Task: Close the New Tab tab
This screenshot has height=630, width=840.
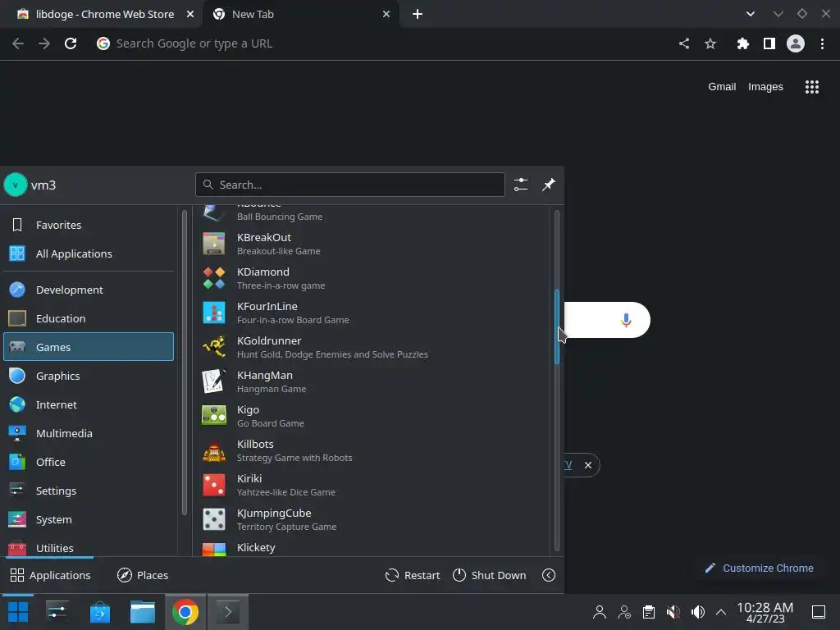Action: 386,14
